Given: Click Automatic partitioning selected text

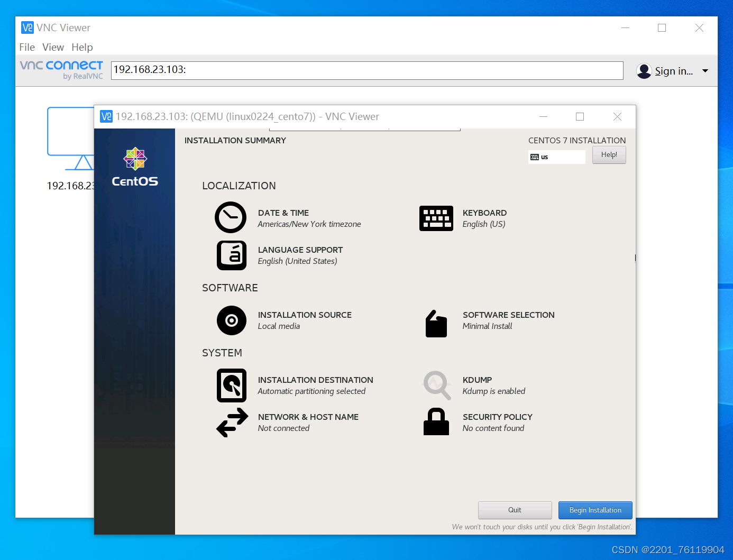Looking at the screenshot, I should coord(311,391).
